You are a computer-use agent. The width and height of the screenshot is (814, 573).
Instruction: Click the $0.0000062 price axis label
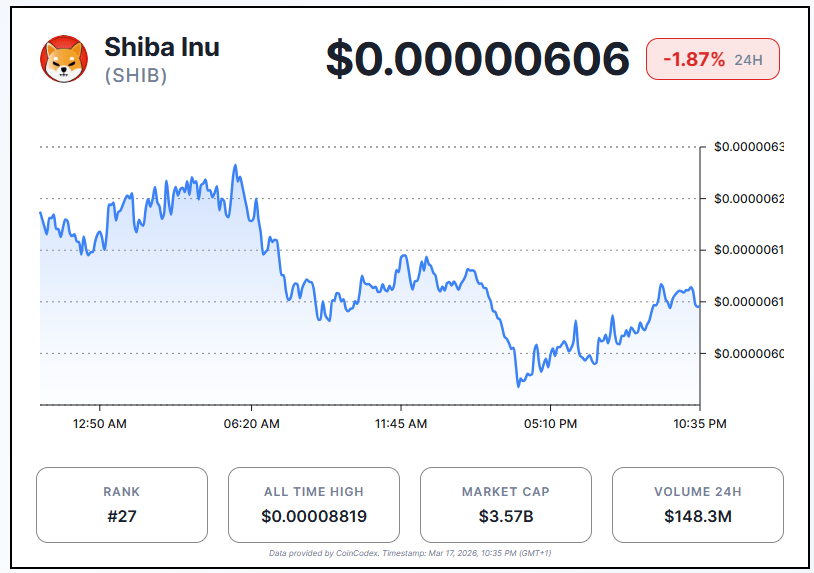(x=749, y=199)
